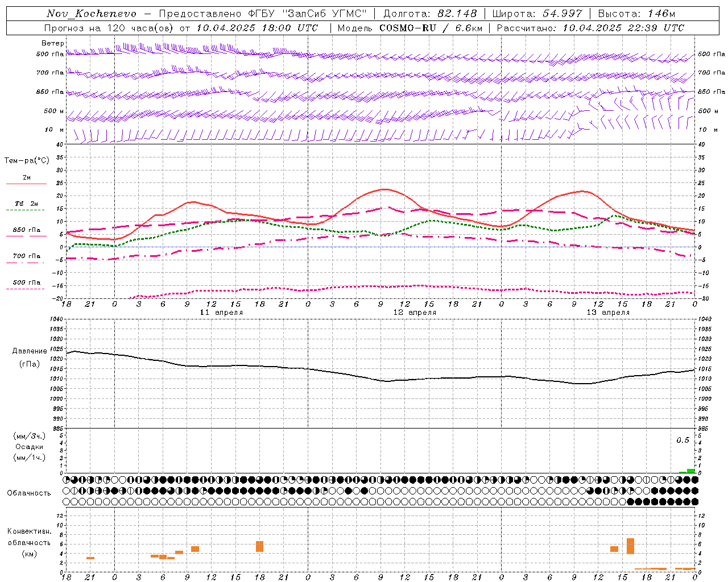Click the 'Ветер' wind panel label
728x582 pixels.
point(53,43)
